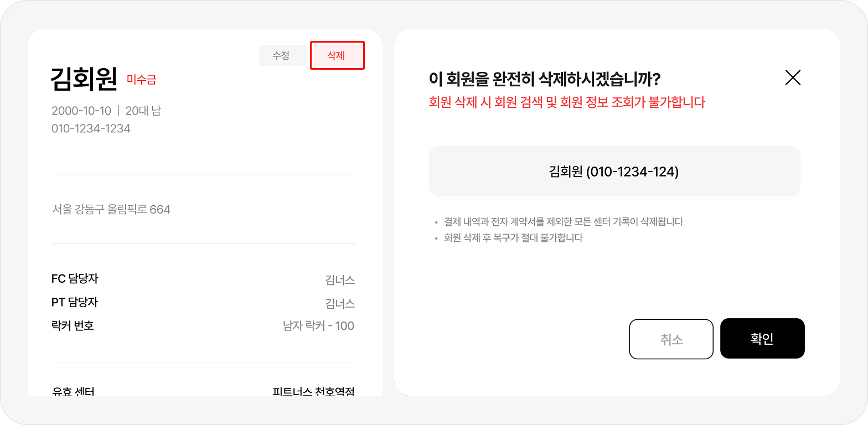Viewport: 868px width, 425px height.
Task: Click the PT 담당자 value 김너스
Action: (x=340, y=303)
